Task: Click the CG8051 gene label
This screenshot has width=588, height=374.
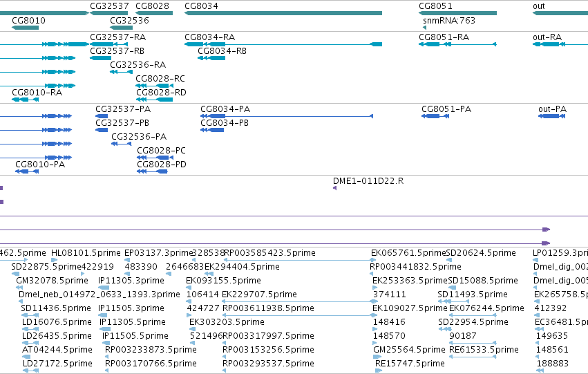Action: [435, 6]
